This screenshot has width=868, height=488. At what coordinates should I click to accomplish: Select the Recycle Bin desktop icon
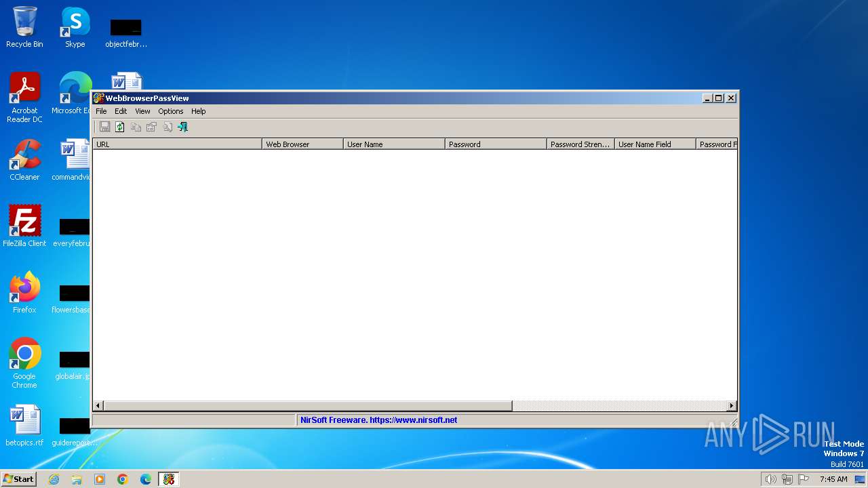tap(24, 27)
